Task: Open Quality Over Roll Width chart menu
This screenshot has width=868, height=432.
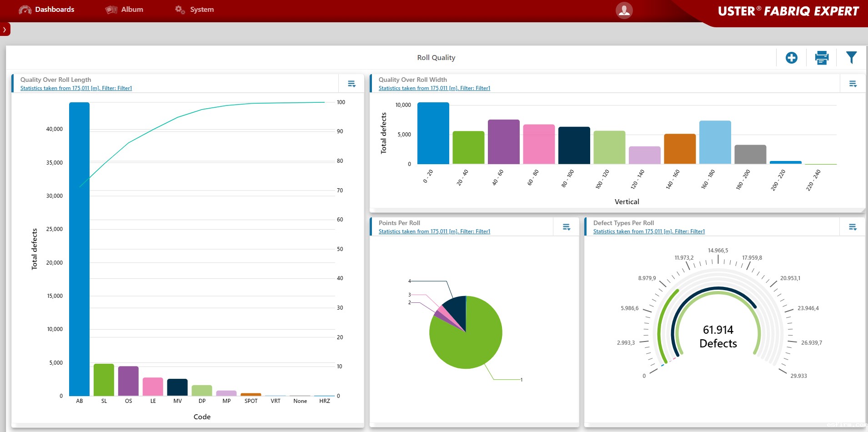Action: pyautogui.click(x=853, y=84)
